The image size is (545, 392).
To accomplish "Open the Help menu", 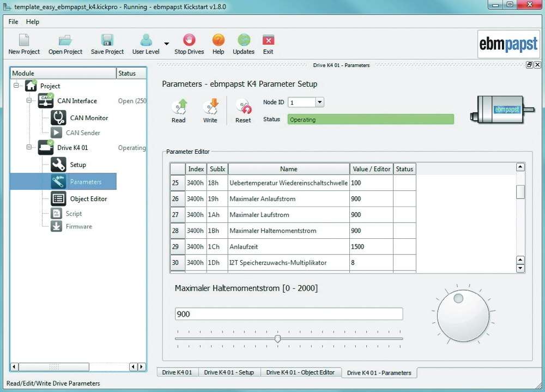I will coord(33,22).
